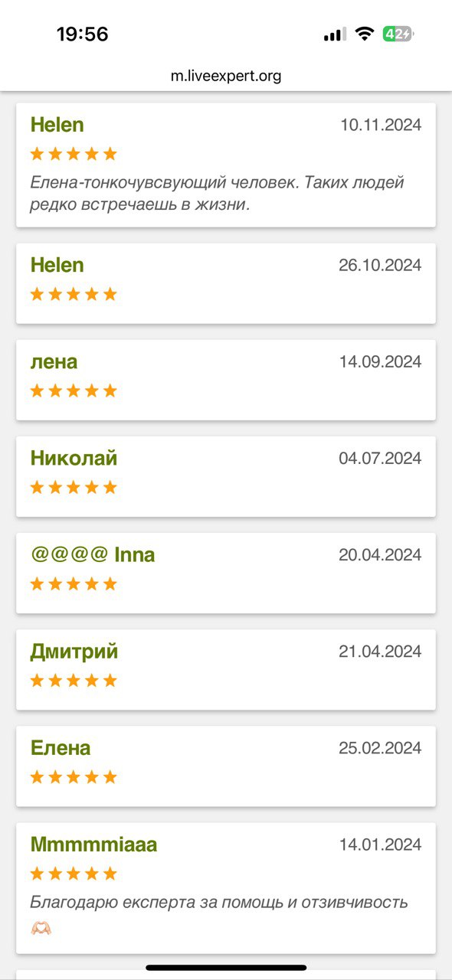Click the star rating in Николай's review
452x980 pixels.
(74, 487)
